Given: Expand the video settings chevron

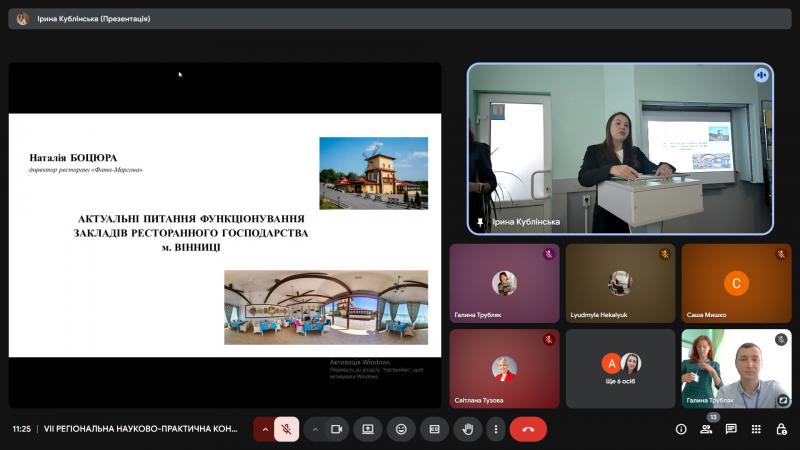Looking at the screenshot, I should [x=315, y=429].
